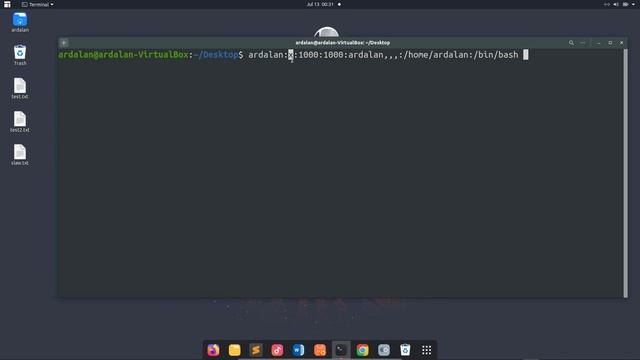The image size is (640, 360).
Task: Open the settings toggle app in dock
Action: 384,350
